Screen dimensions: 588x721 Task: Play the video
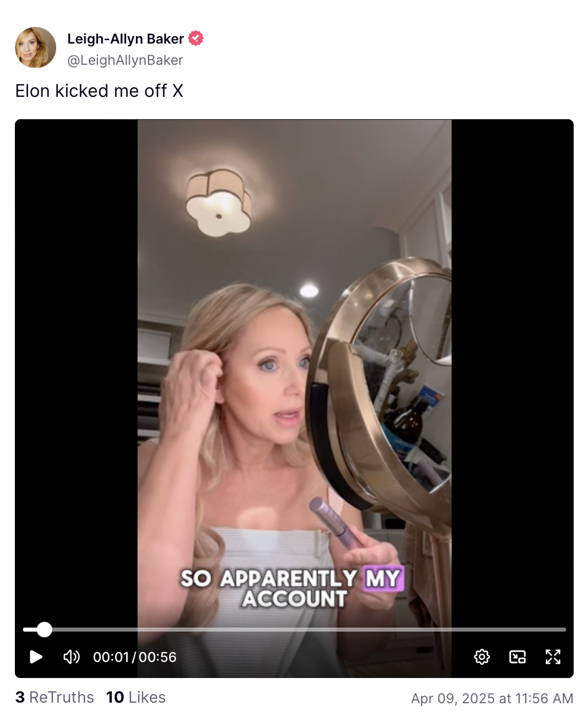coord(36,657)
